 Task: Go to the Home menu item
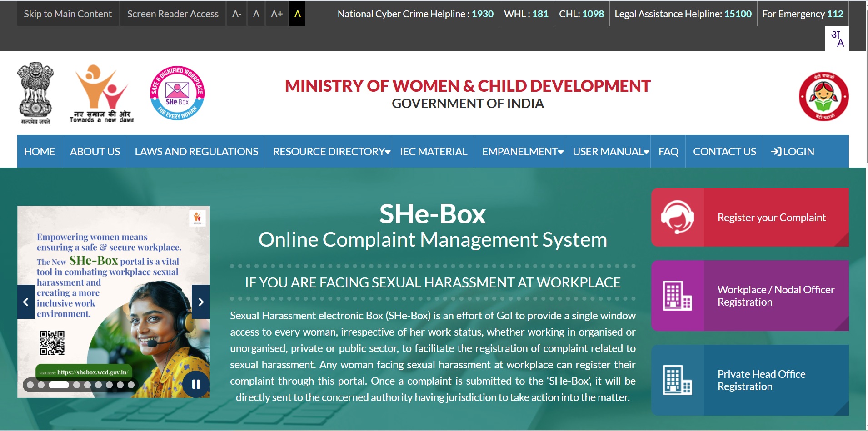tap(40, 152)
